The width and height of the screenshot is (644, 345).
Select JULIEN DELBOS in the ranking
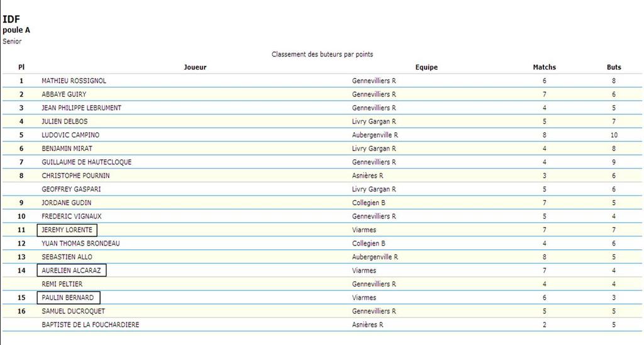tap(64, 122)
